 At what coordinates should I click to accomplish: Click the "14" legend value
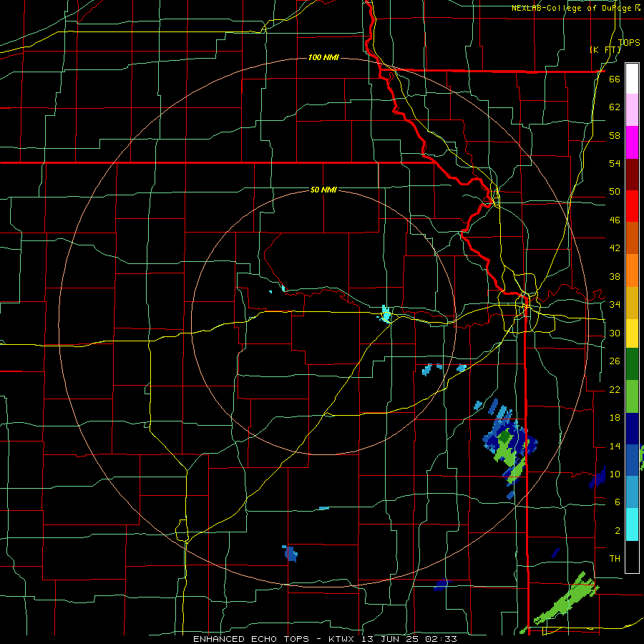pyautogui.click(x=615, y=446)
